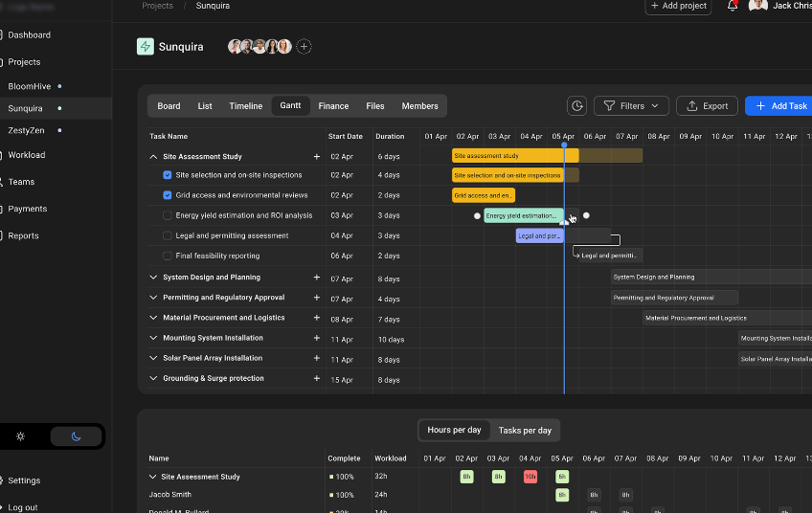
Task: Select Tasks per day view
Action: tap(525, 430)
